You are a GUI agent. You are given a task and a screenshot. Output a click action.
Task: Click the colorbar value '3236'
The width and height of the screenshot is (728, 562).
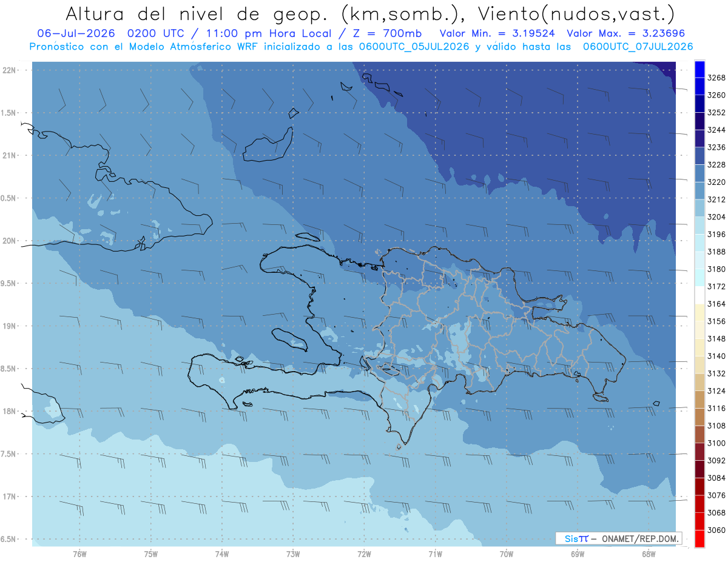[x=716, y=147]
